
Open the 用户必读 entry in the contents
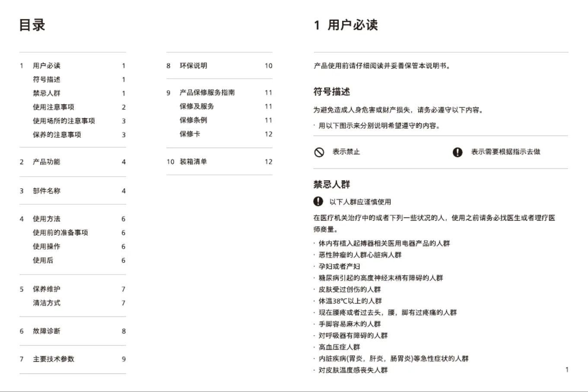47,66
